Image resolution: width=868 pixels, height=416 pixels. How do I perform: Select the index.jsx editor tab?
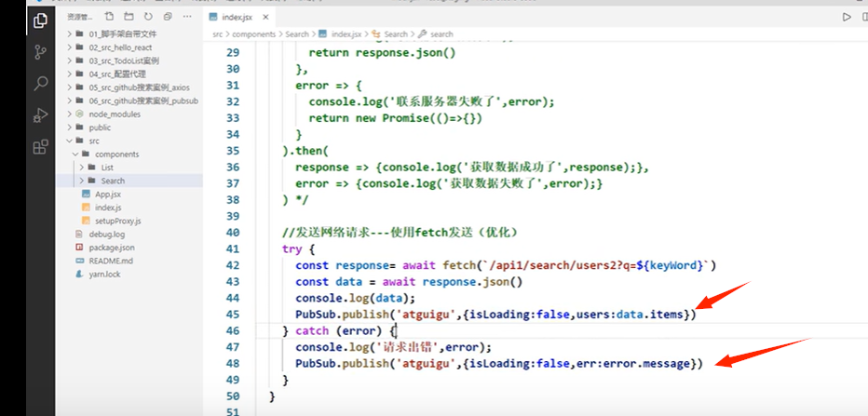[x=237, y=17]
